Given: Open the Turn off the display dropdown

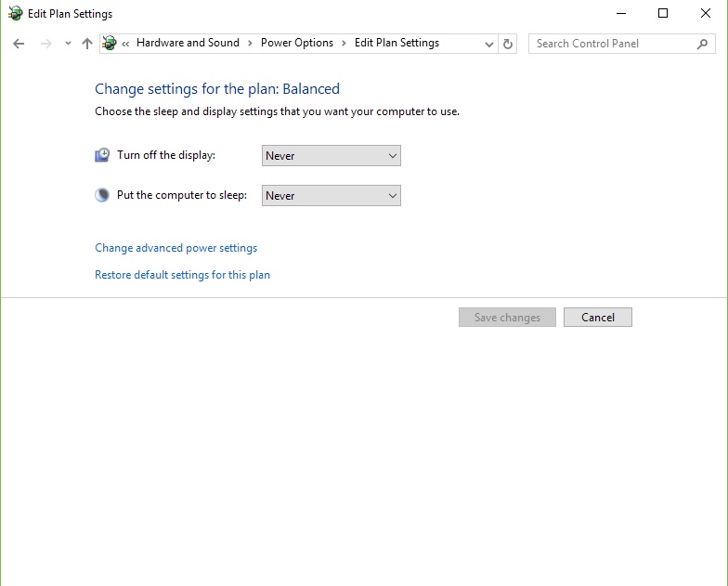Looking at the screenshot, I should (x=331, y=156).
